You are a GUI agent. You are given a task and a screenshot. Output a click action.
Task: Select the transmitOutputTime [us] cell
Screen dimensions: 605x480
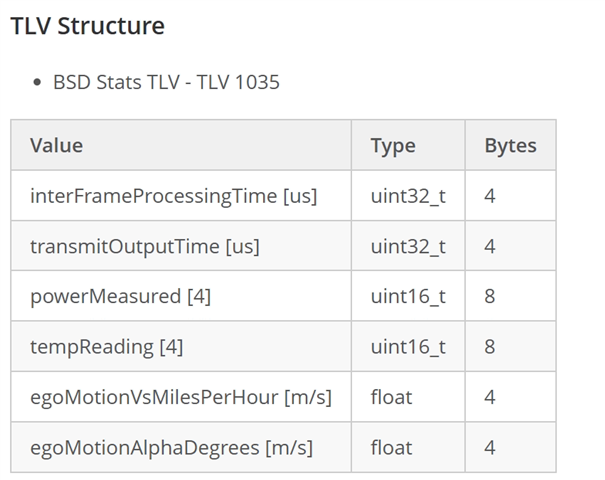(144, 246)
